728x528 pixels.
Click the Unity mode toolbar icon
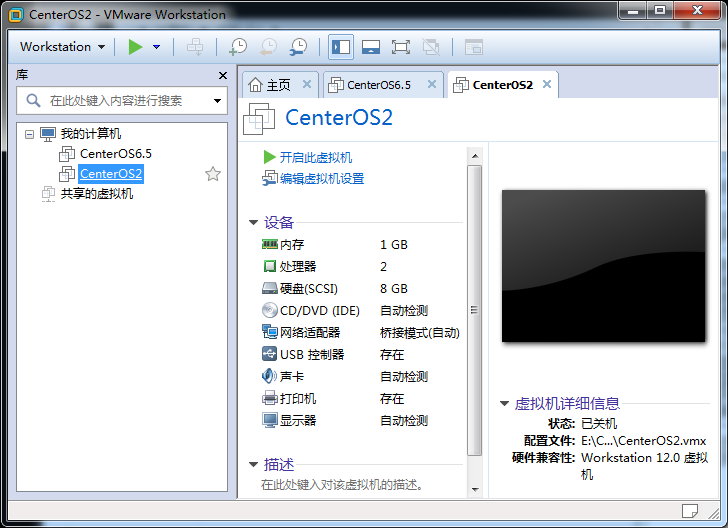tap(431, 47)
